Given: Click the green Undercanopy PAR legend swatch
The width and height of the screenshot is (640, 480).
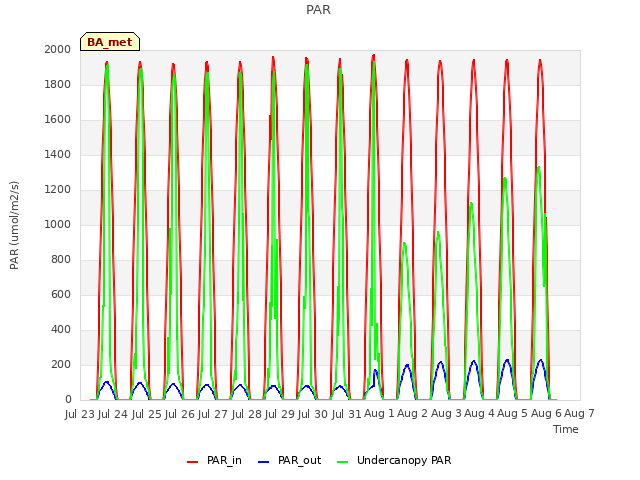Looking at the screenshot, I should click(343, 462).
